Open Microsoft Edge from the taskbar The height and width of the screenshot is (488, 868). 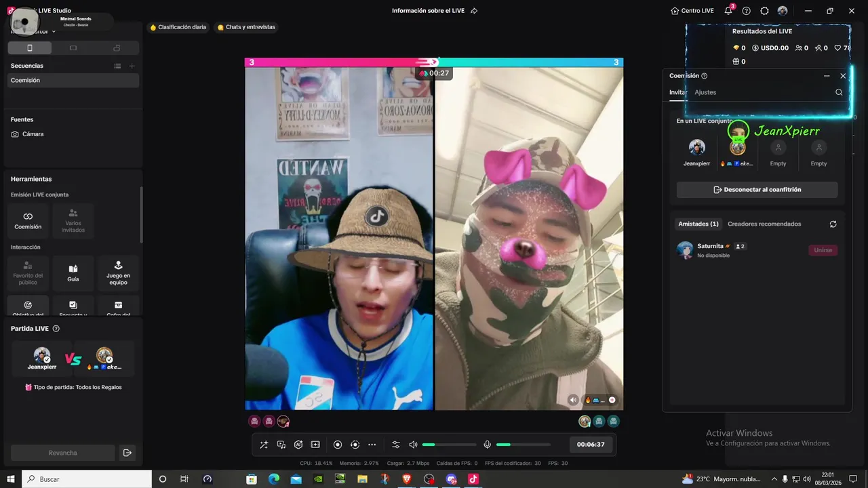273,479
